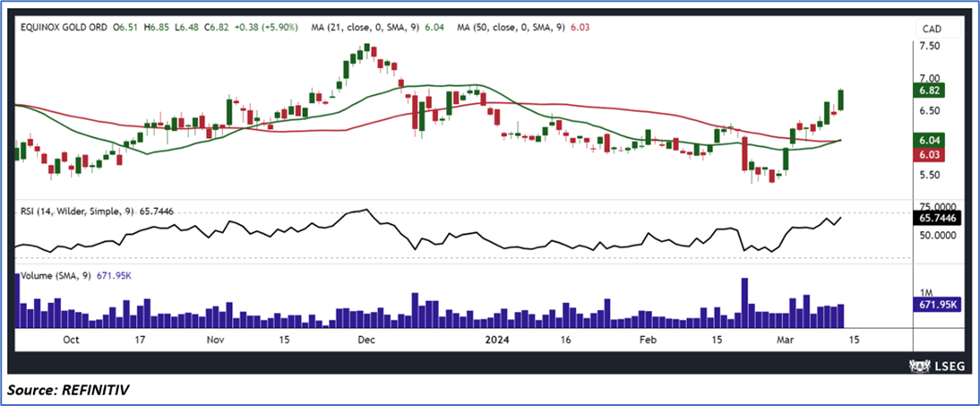Screen dimensions: 980x406
Task: Click the 1M volume axis label
Action: 926,293
